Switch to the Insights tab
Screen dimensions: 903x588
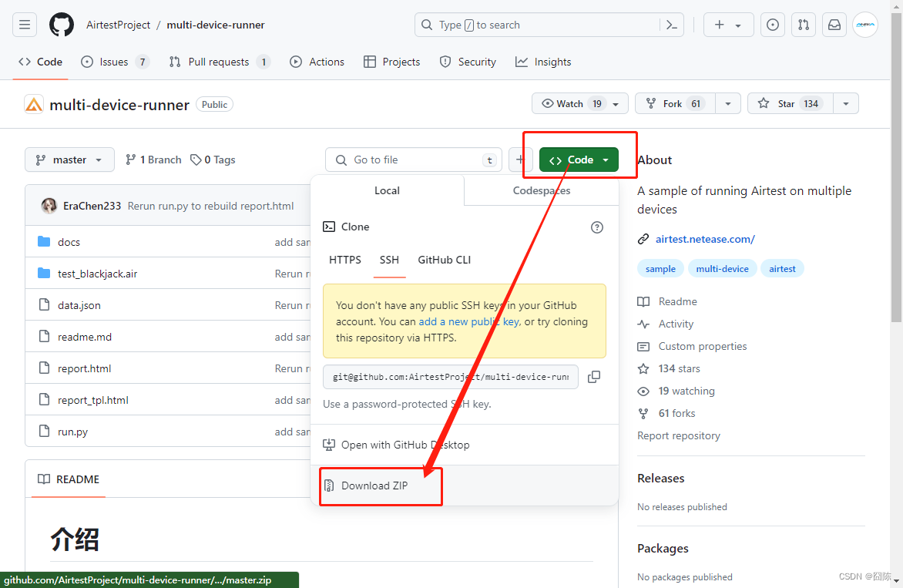pyautogui.click(x=543, y=62)
